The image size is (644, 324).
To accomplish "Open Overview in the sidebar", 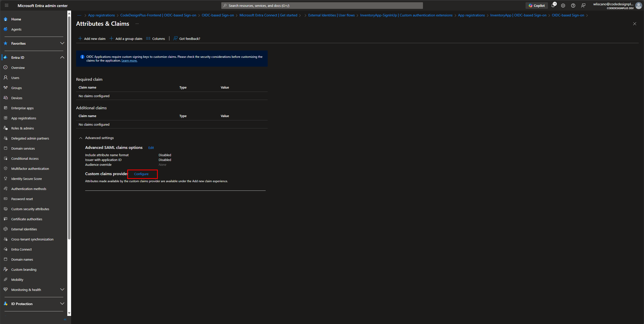I will [18, 68].
